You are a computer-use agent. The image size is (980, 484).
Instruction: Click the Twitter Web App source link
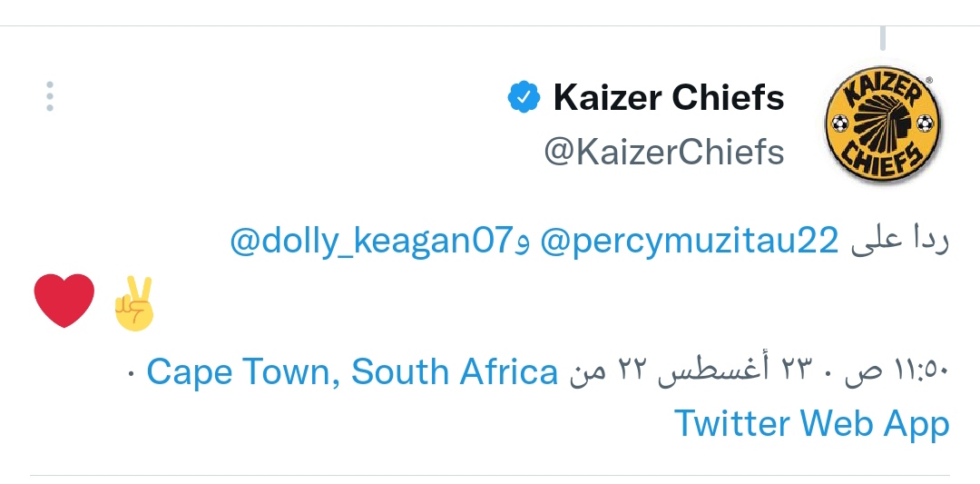click(x=811, y=423)
